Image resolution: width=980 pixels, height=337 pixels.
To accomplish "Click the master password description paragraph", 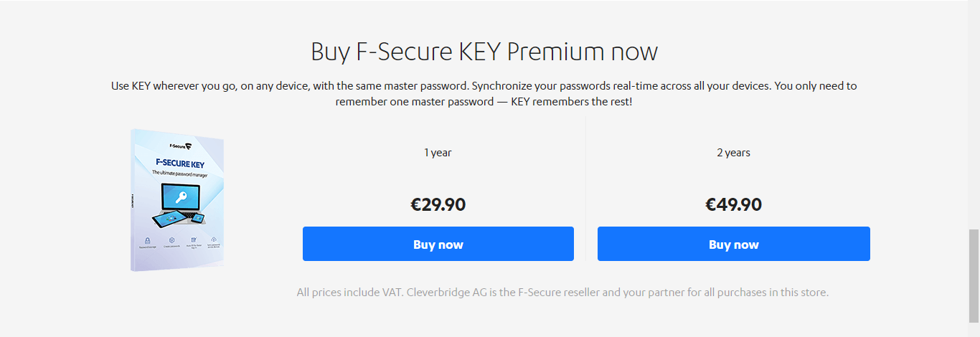I will point(484,94).
